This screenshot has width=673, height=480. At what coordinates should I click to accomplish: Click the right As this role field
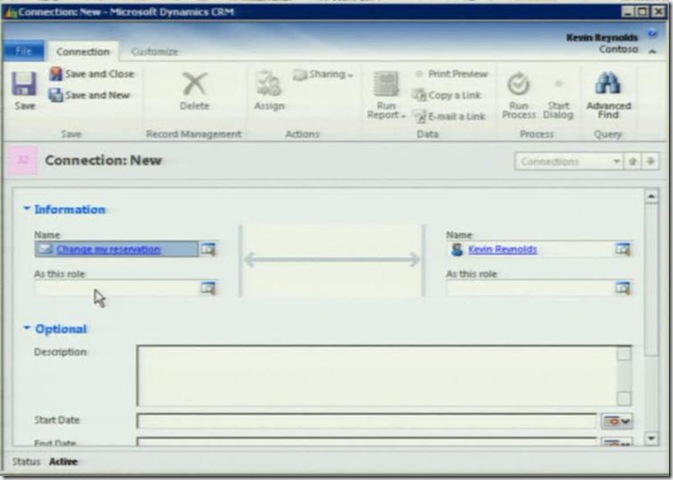(530, 288)
